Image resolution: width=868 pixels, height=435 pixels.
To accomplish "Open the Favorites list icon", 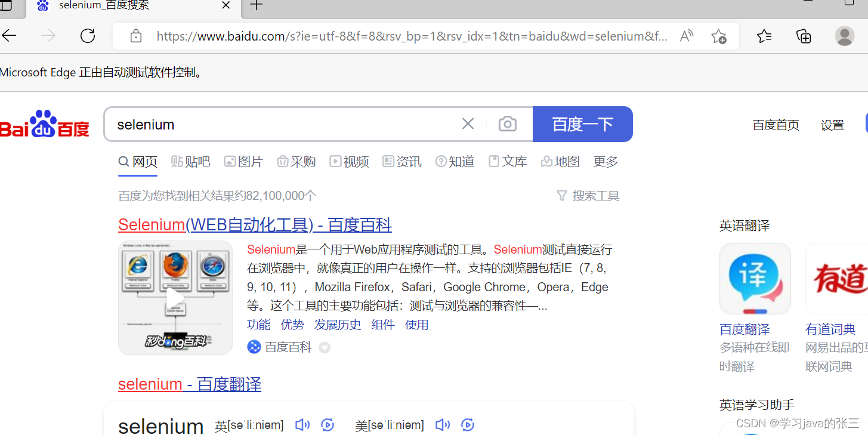I will (x=764, y=36).
